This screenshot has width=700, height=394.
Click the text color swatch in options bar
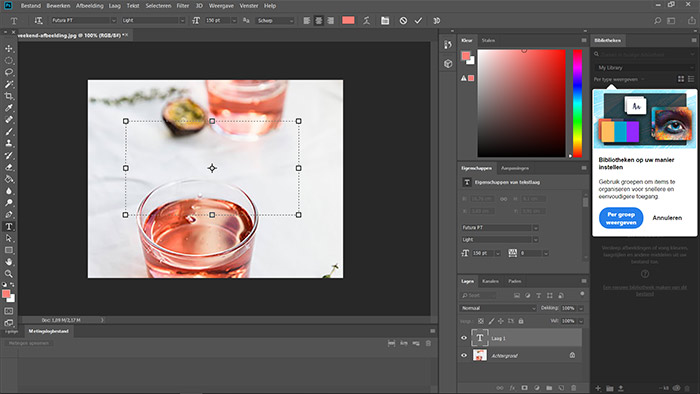pyautogui.click(x=348, y=20)
